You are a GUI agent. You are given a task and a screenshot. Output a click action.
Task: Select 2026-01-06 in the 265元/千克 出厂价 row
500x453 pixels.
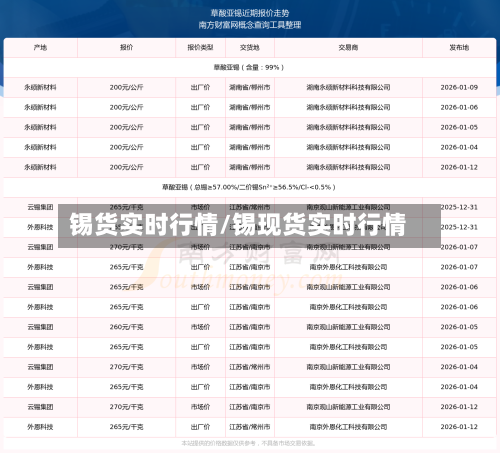[459, 307]
